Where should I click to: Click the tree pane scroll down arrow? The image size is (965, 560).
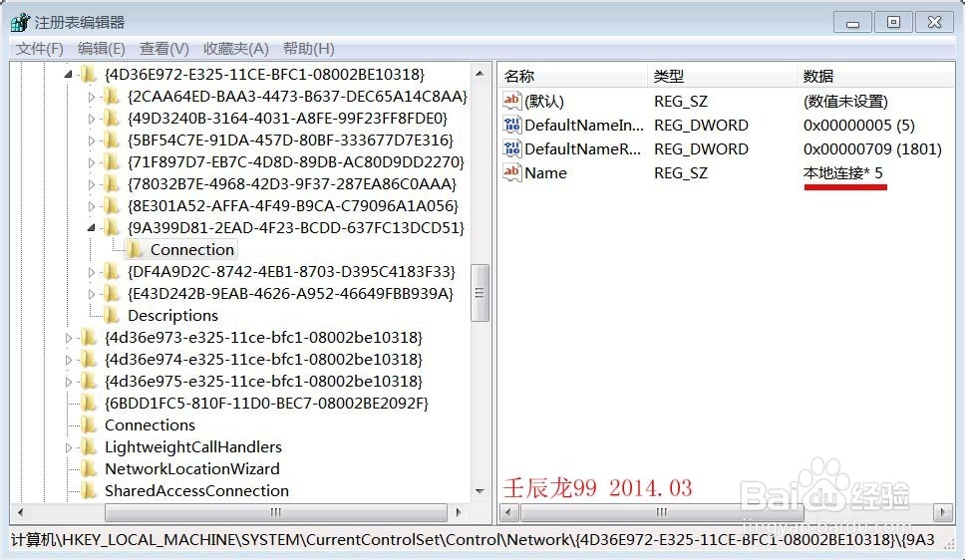(481, 491)
